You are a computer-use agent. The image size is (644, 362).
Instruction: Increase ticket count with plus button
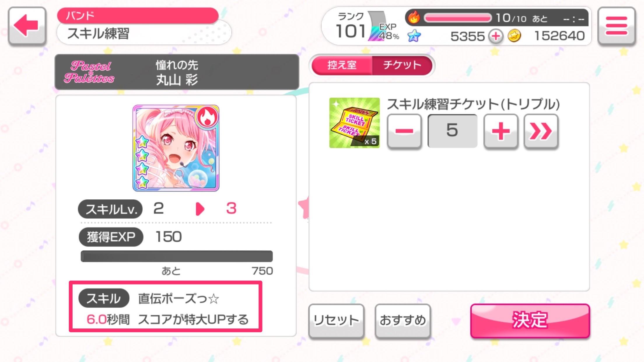pos(501,131)
